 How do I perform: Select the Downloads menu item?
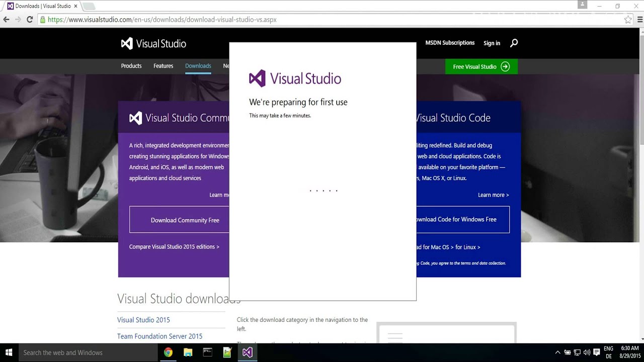click(x=198, y=66)
